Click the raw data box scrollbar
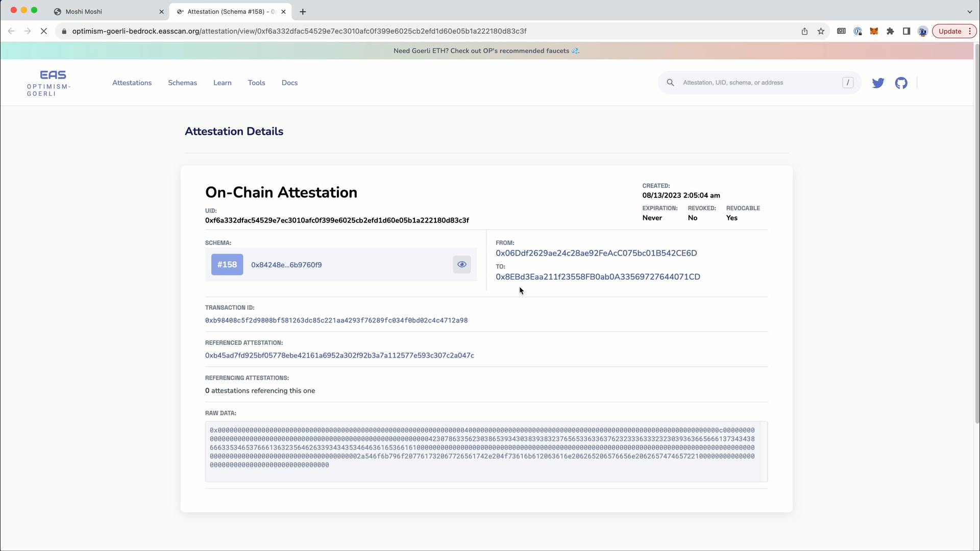Screen dimensions: 980x551 [x=764, y=452]
